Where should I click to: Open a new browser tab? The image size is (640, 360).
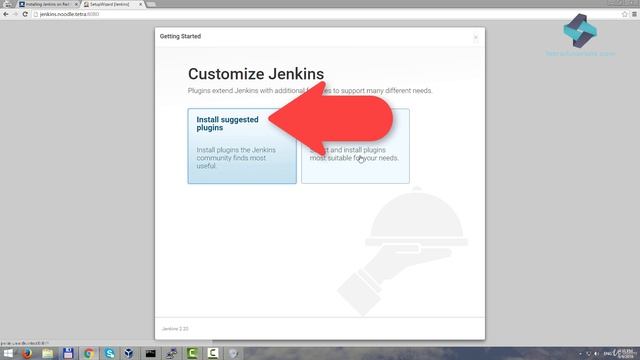click(151, 4)
